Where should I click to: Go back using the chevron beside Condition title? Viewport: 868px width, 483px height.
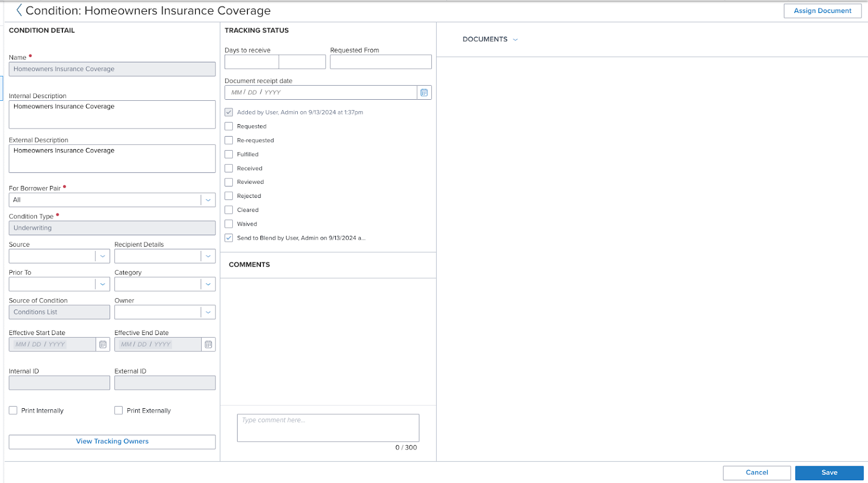(19, 10)
